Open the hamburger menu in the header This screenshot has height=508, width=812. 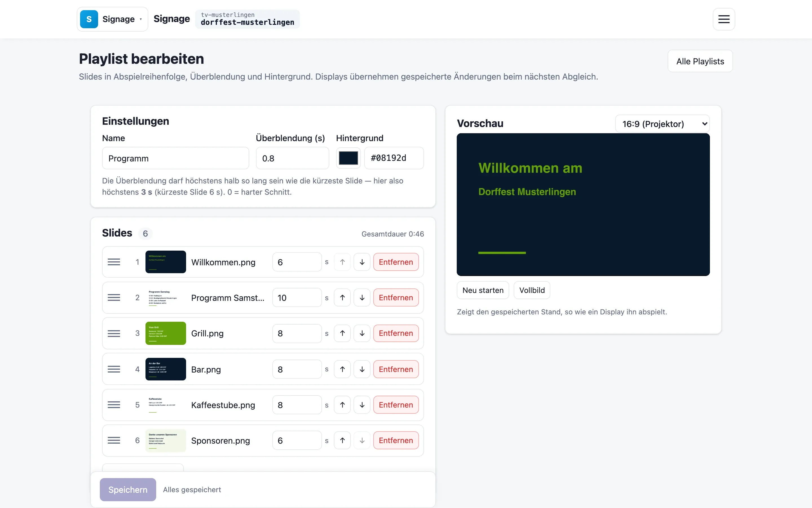point(724,19)
